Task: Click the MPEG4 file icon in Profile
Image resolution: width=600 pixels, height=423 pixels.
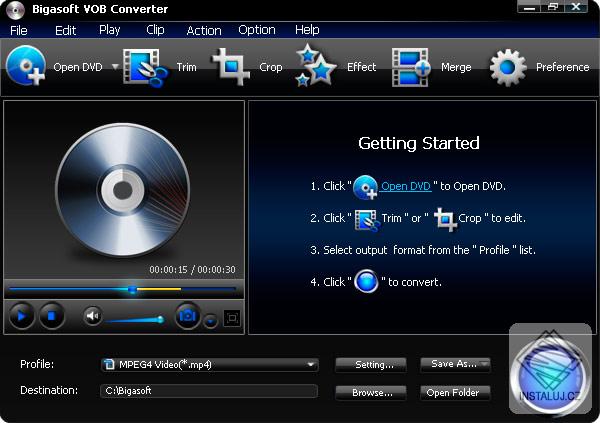Action: tap(109, 364)
